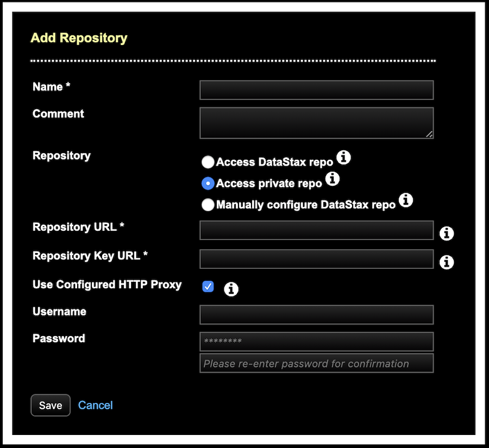The width and height of the screenshot is (489, 448).
Task: Choose Manually configure DataStax repo
Action: point(208,205)
